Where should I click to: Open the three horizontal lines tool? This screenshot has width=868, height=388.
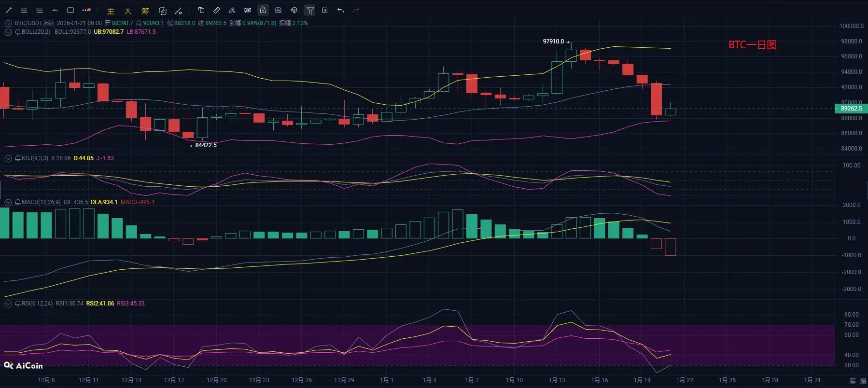40,10
